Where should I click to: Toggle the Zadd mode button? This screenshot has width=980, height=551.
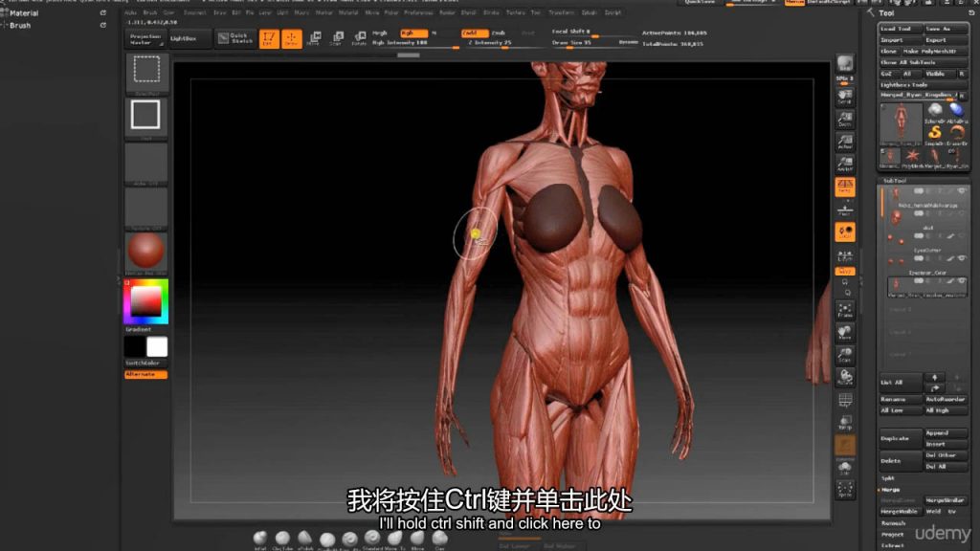475,33
